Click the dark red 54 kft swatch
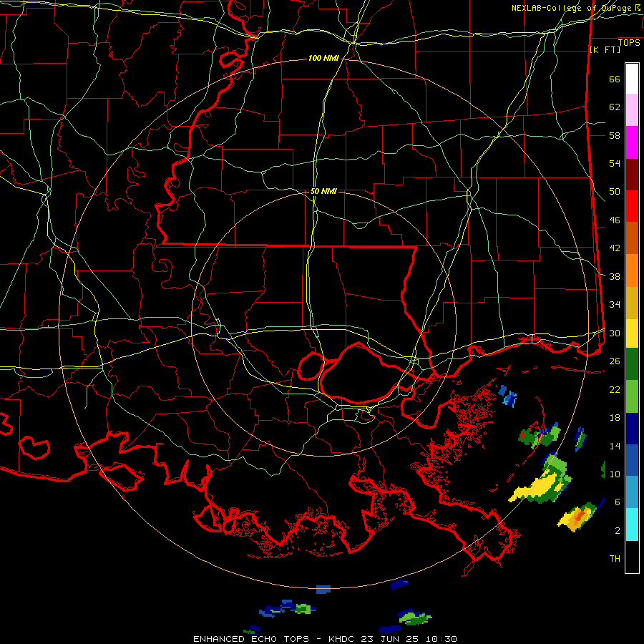The width and height of the screenshot is (644, 644). click(x=632, y=175)
